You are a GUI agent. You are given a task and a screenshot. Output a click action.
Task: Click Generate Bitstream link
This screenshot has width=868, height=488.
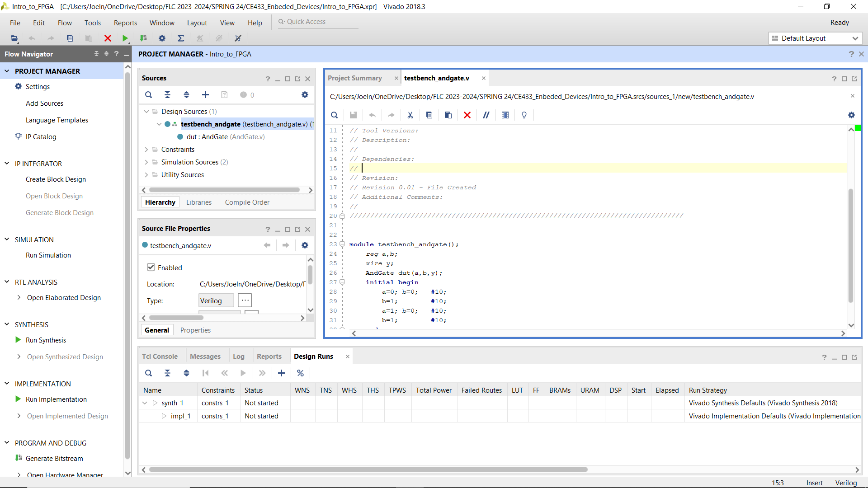tap(54, 458)
